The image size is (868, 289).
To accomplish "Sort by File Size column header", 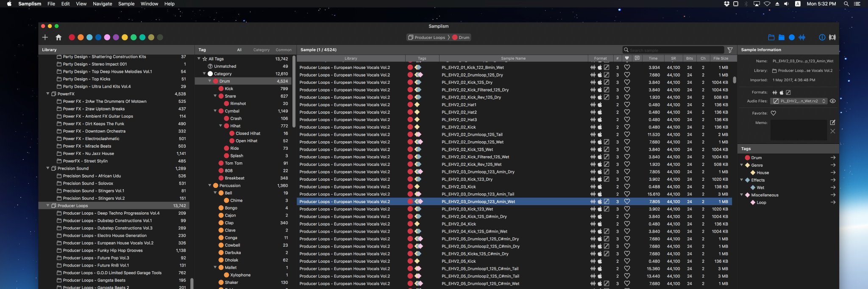I will tap(721, 58).
